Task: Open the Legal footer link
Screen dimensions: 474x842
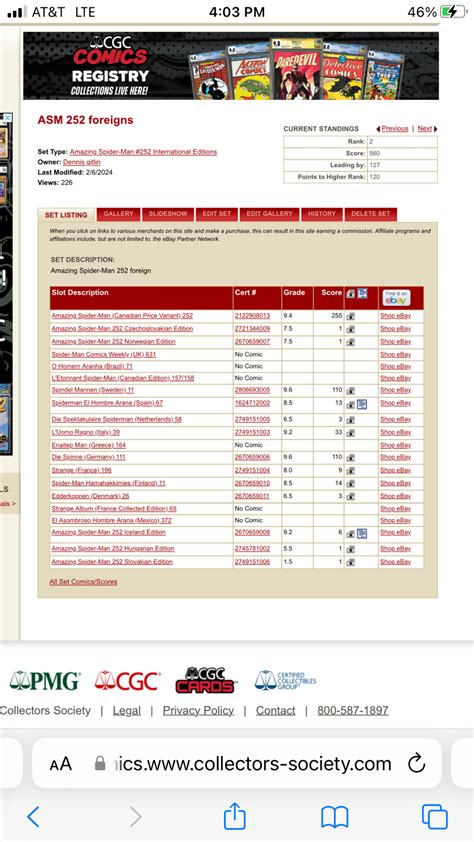Action: [127, 710]
